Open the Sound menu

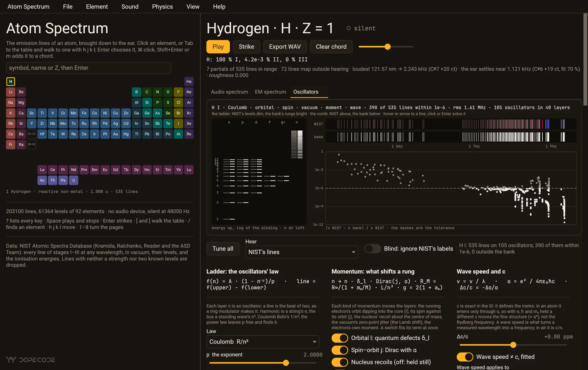(130, 6)
